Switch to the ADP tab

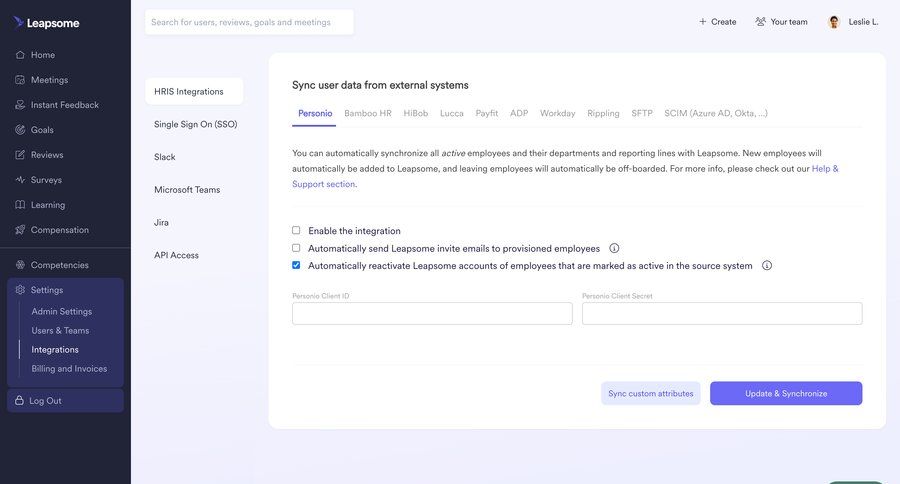point(519,113)
